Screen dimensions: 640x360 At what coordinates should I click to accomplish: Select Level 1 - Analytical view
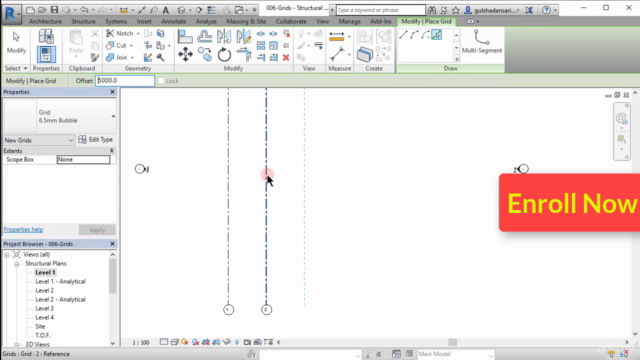tap(60, 282)
